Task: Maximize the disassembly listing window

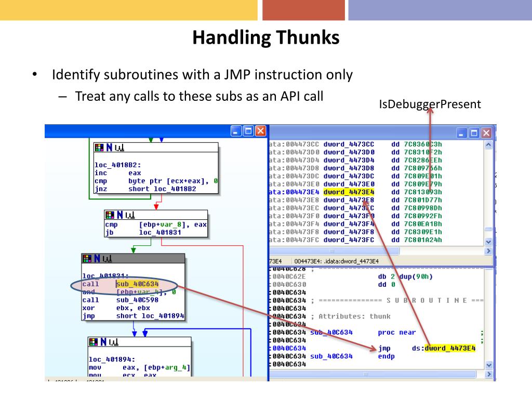Action: [474, 132]
